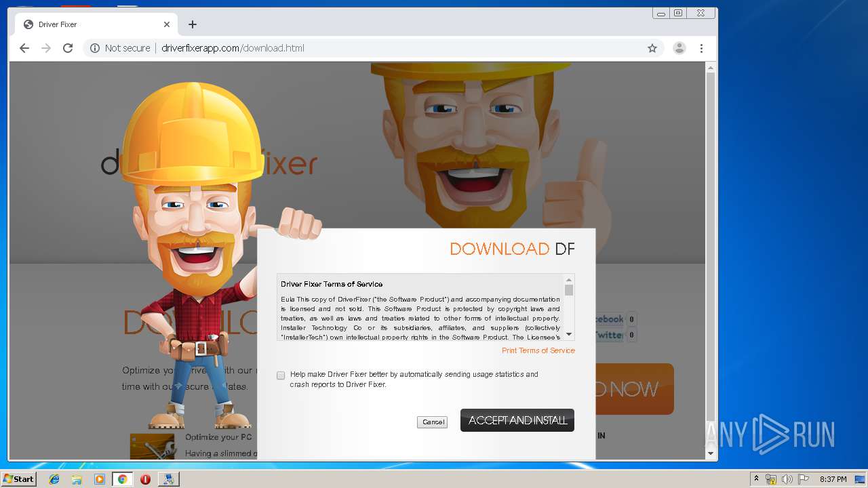Show hidden system tray icons
The height and width of the screenshot is (488, 868).
pos(757,479)
